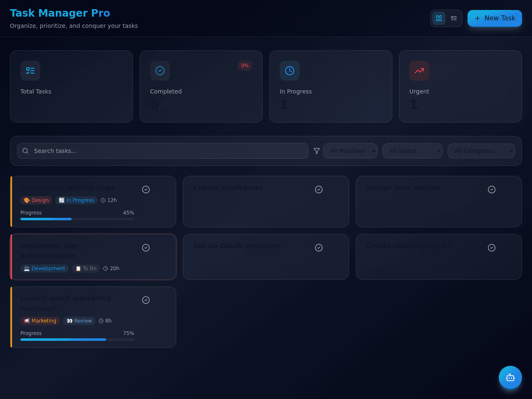This screenshot has height=399, width=532.
Task: Click the Design category tag
Action: (x=36, y=200)
